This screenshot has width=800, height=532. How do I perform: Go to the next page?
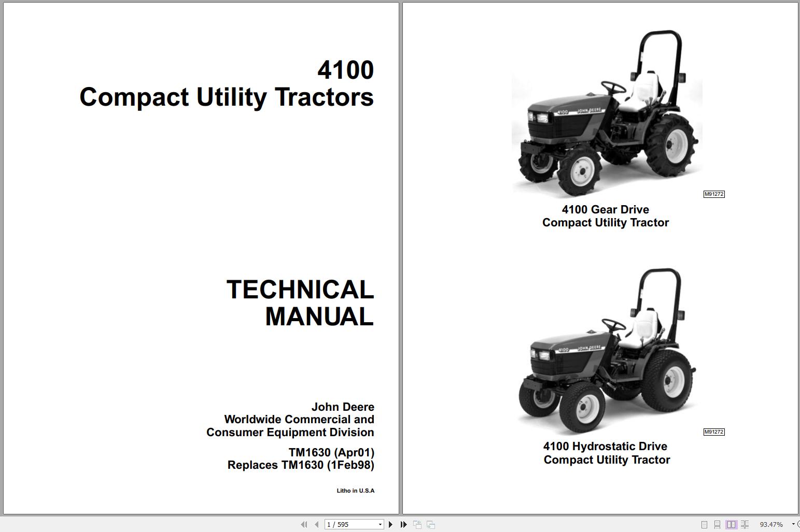pos(390,525)
